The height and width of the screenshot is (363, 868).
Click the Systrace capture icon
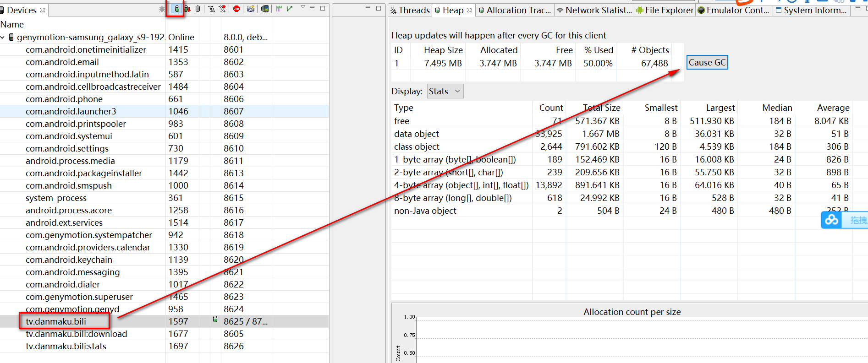(x=279, y=9)
